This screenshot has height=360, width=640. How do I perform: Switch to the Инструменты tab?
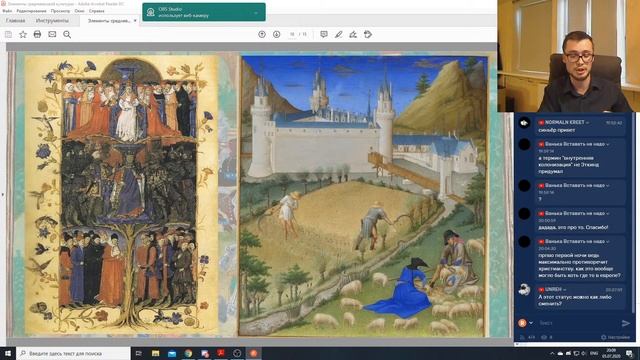pyautogui.click(x=52, y=20)
